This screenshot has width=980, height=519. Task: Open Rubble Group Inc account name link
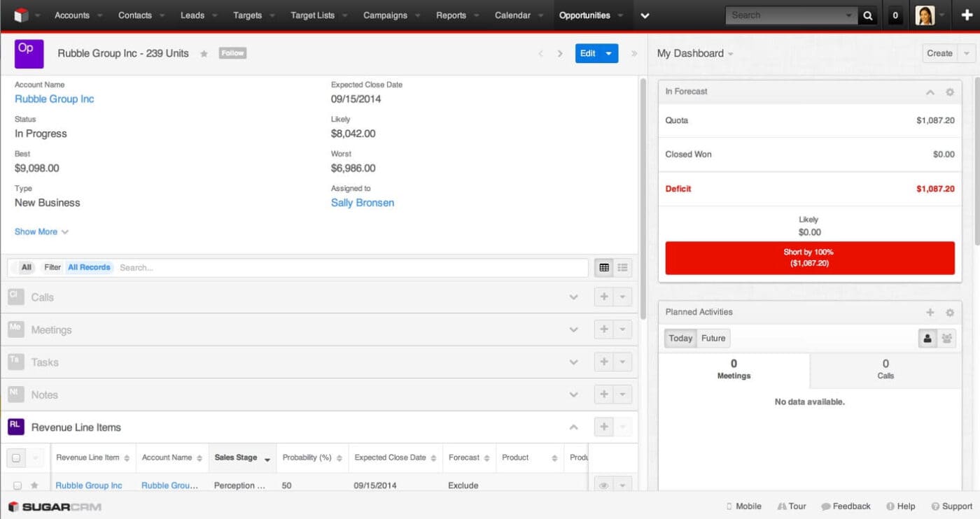55,99
